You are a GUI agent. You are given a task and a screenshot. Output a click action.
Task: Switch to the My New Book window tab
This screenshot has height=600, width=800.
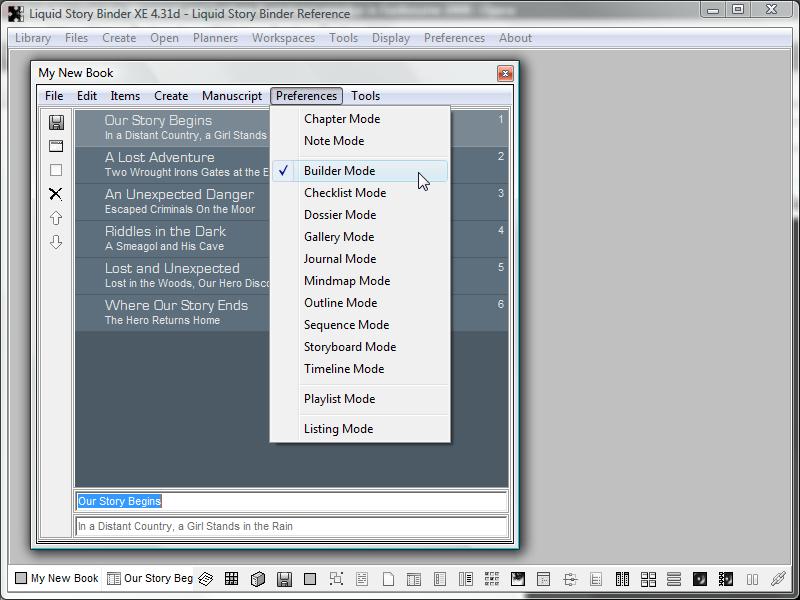[x=57, y=578]
